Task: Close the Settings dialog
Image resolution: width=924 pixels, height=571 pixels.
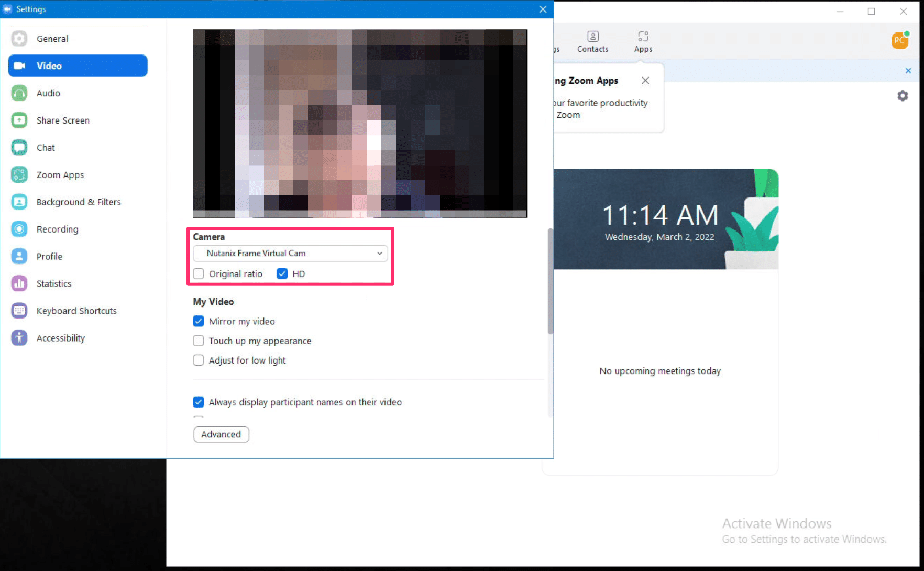Action: point(543,9)
